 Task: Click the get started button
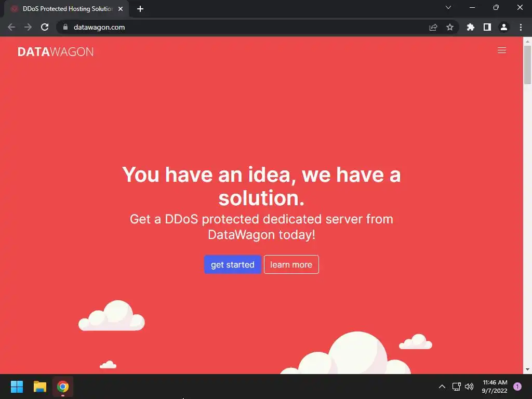(x=232, y=264)
